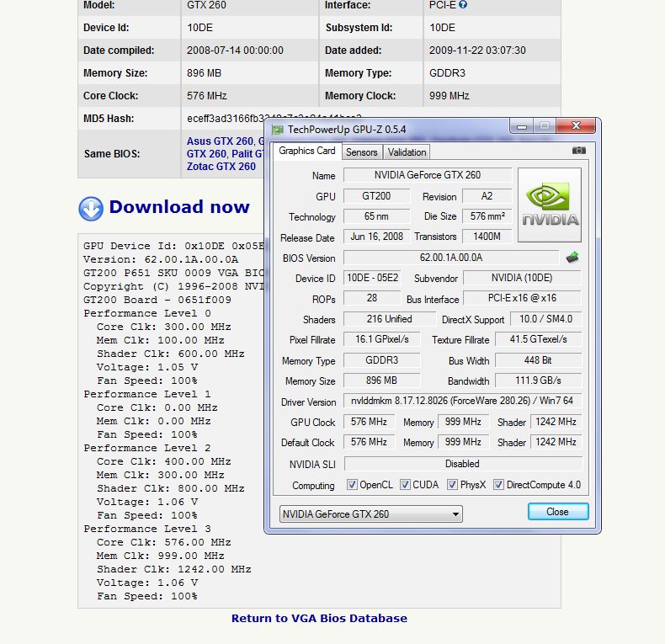Screen dimensions: 665x644
Task: Open the Zotac GTX 260 link
Action: pyautogui.click(x=221, y=167)
